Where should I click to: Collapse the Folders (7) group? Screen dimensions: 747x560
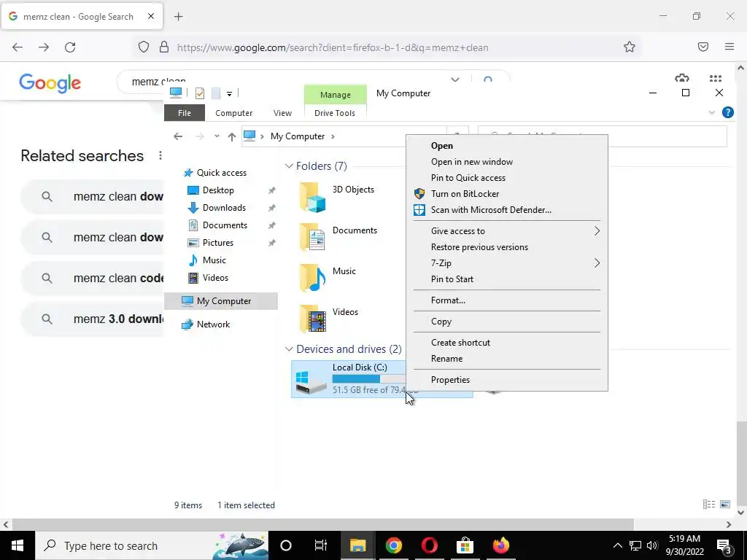click(x=289, y=166)
